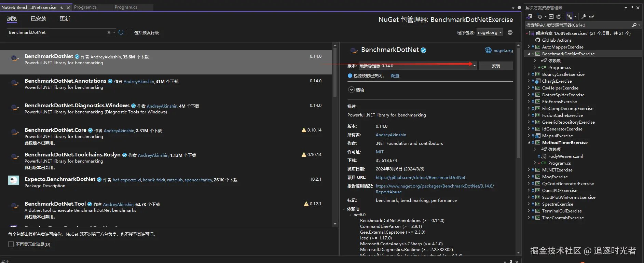Select the QuestPDFExercise project
The image size is (644, 263).
tap(560, 191)
